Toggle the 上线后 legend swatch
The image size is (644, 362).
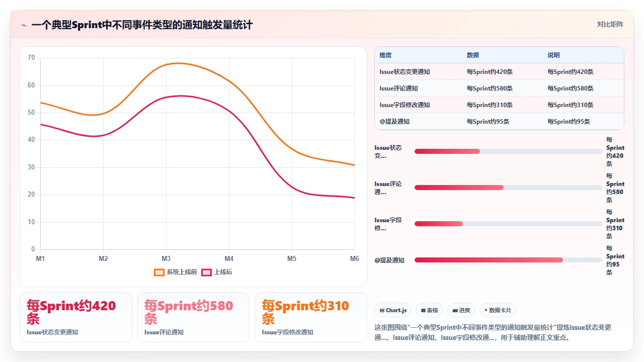(206, 272)
